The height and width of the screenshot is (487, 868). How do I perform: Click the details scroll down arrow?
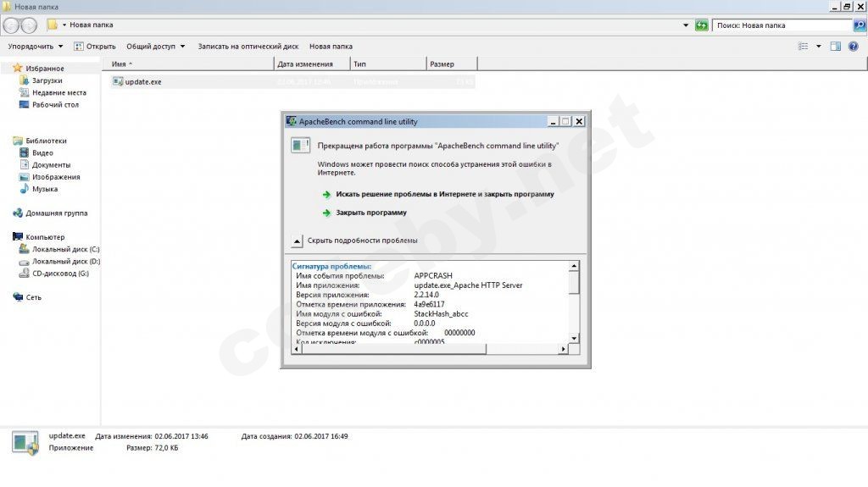point(574,338)
